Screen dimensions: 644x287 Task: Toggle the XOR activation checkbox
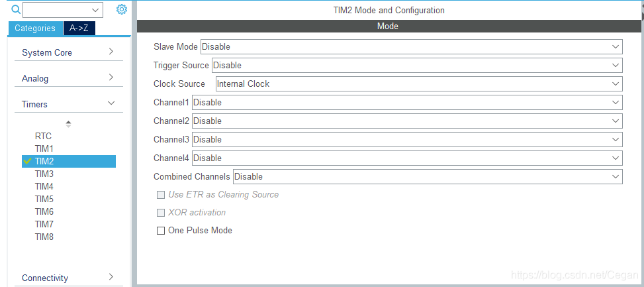click(161, 213)
